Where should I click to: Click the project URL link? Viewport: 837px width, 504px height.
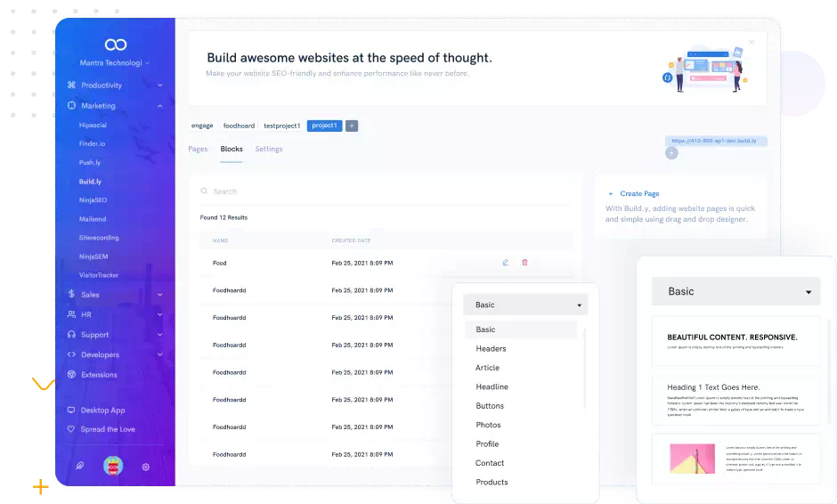tap(716, 141)
